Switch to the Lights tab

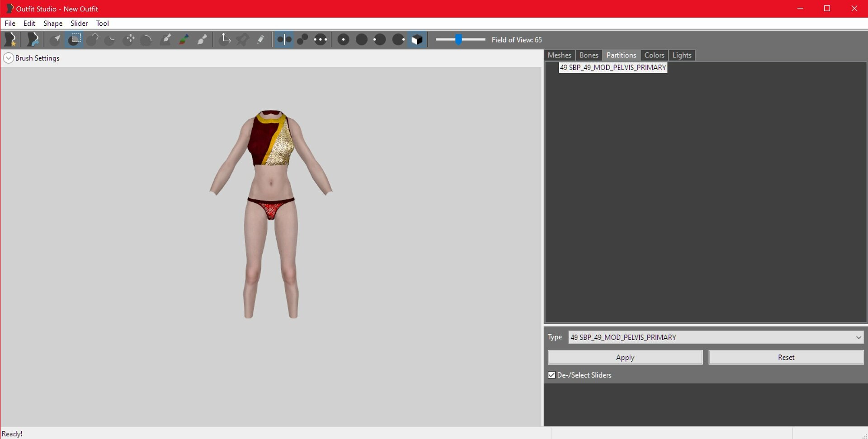click(x=682, y=55)
